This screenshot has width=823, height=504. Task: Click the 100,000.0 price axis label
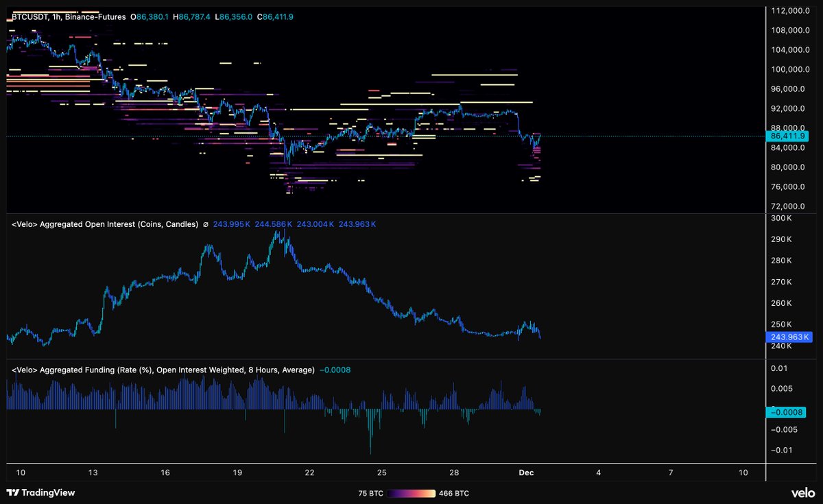791,69
